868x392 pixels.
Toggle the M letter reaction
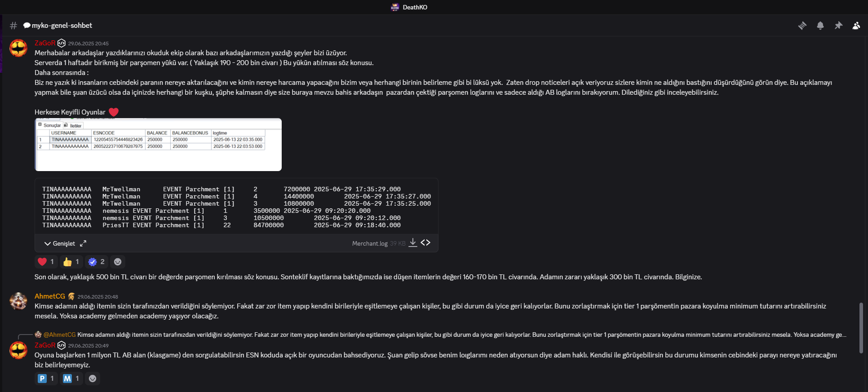(71, 379)
